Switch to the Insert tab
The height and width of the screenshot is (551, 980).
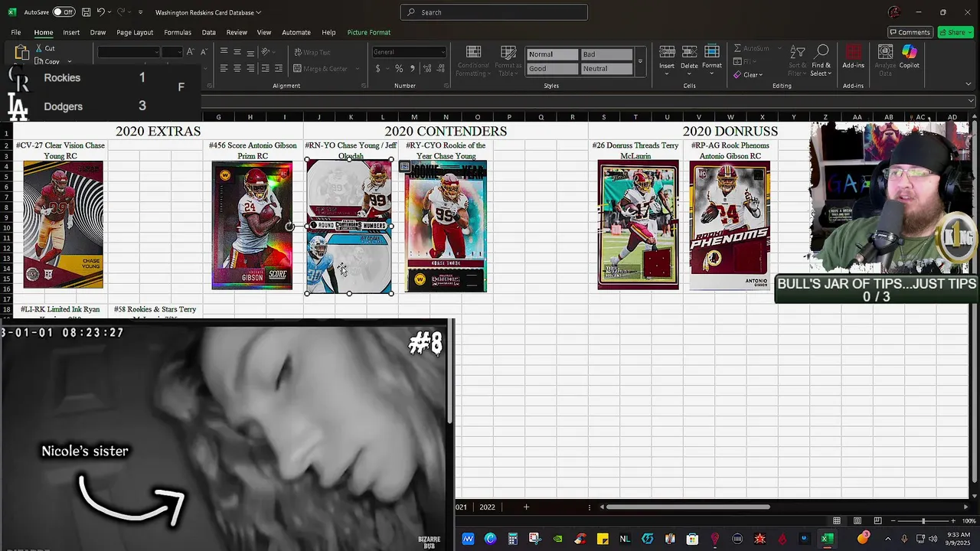(71, 32)
